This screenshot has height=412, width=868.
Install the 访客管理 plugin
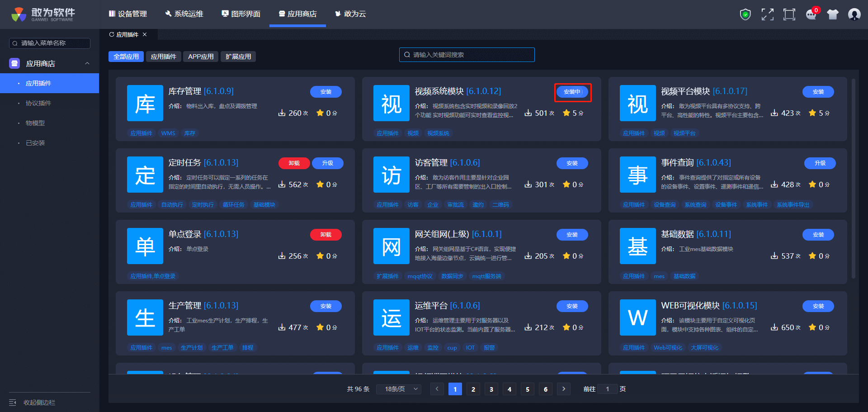572,163
